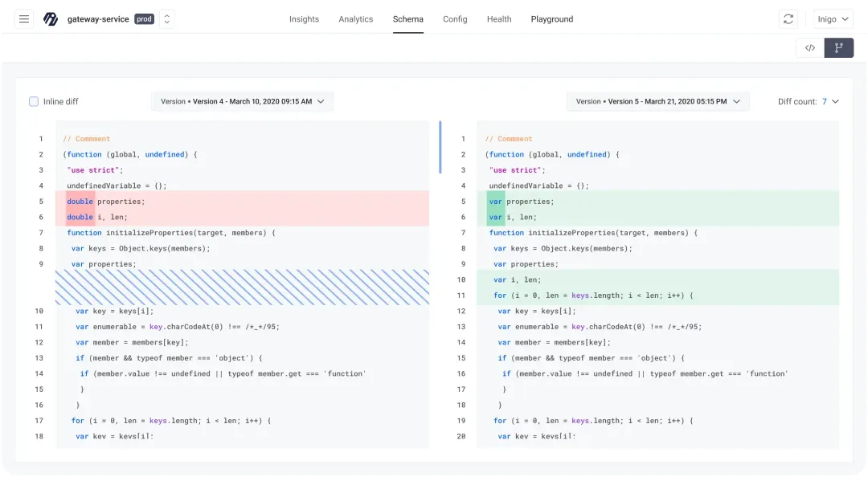Screen dimensions: 868x477
Task: Click removed line 'double properties;'
Action: point(242,202)
